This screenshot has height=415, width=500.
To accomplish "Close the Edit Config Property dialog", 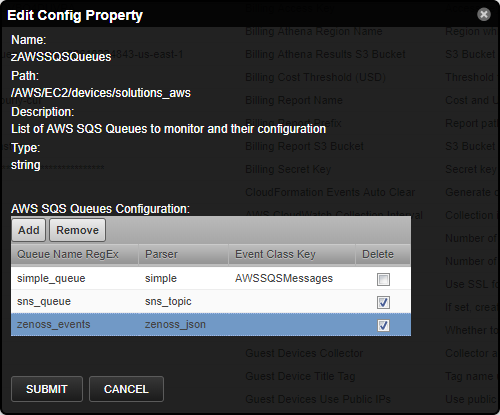I will pyautogui.click(x=484, y=14).
